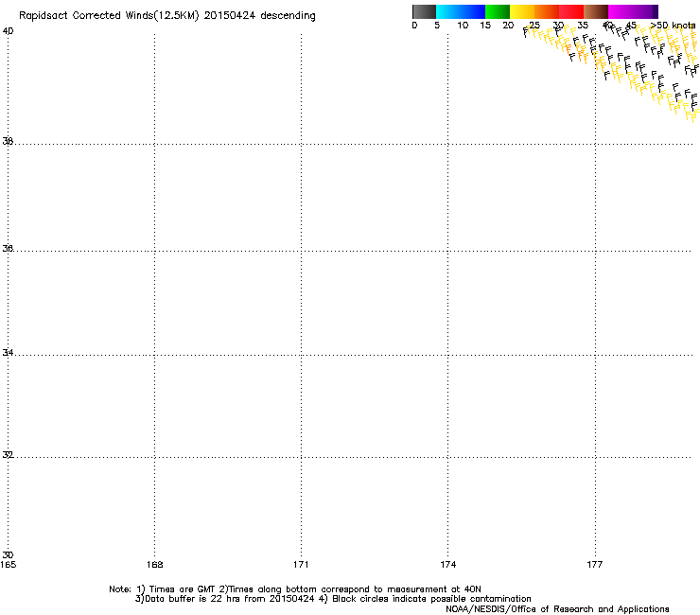Click the word 'descending' in the title
Image resolution: width=700 pixels, height=615 pixels.
click(x=288, y=16)
